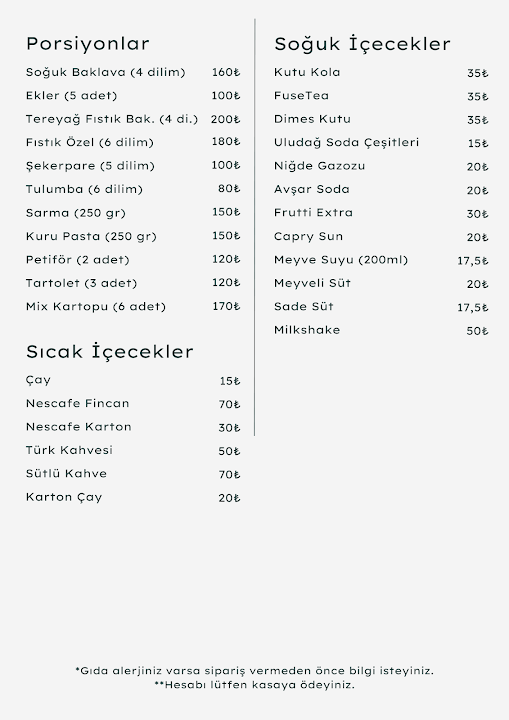Click the Niğde Gazozu item
The height and width of the screenshot is (720, 509).
[x=319, y=166]
